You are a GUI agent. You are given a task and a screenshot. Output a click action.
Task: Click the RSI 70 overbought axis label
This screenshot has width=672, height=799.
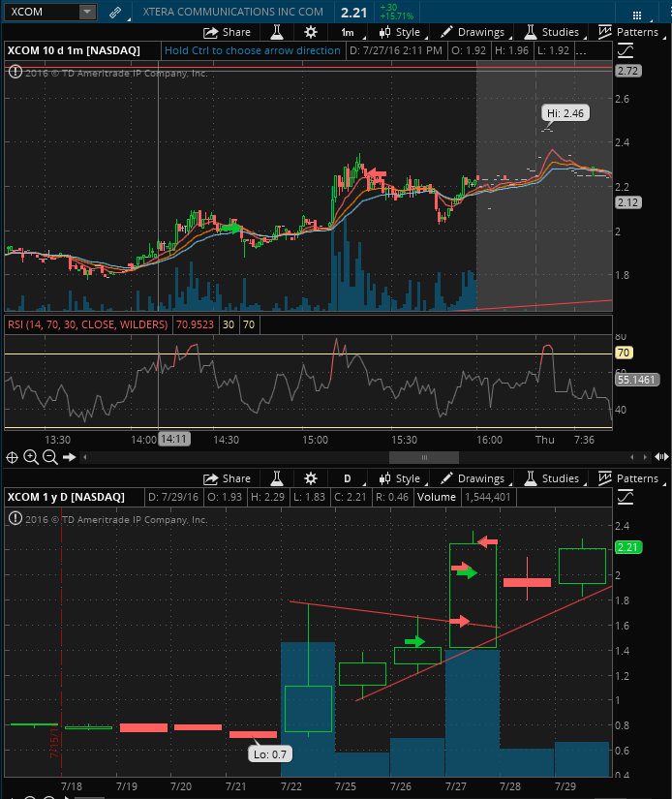[x=624, y=353]
